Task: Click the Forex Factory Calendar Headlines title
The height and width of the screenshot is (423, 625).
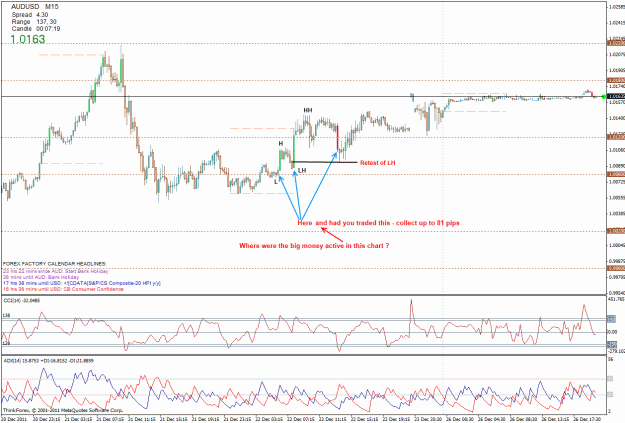Action: pos(55,264)
